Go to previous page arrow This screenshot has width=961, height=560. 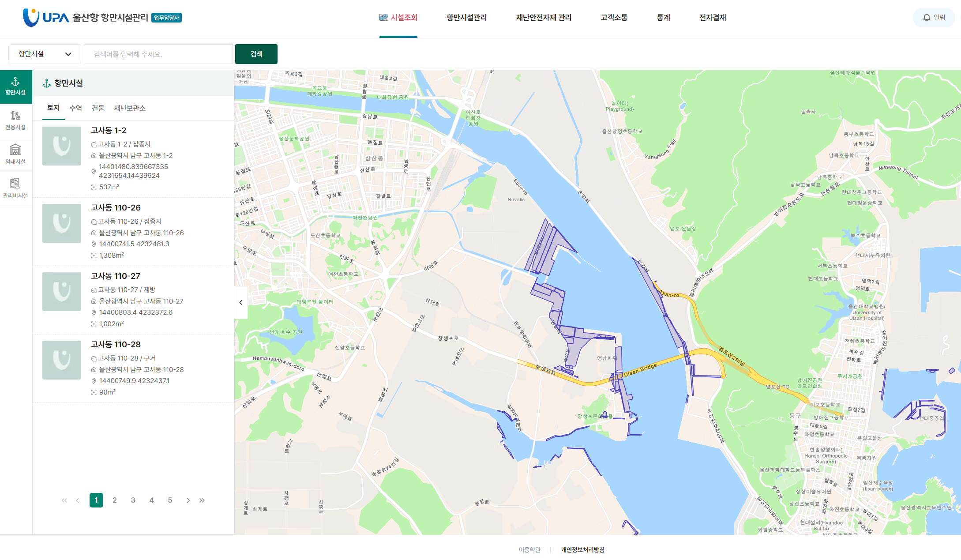[78, 500]
